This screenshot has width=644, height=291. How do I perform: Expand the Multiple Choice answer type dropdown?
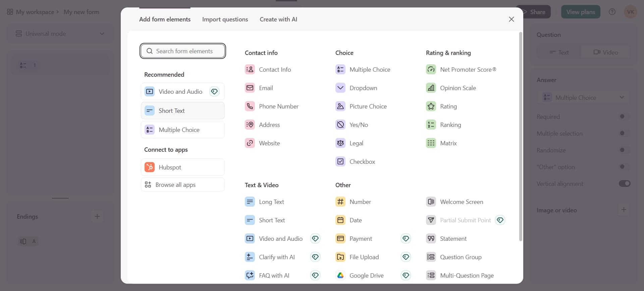pyautogui.click(x=583, y=97)
